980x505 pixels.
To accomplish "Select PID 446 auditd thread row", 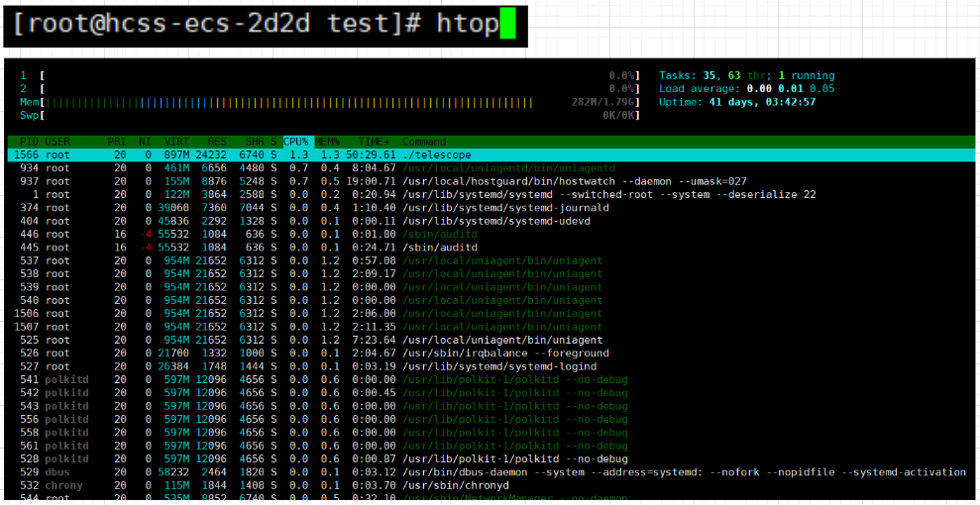I will click(491, 234).
